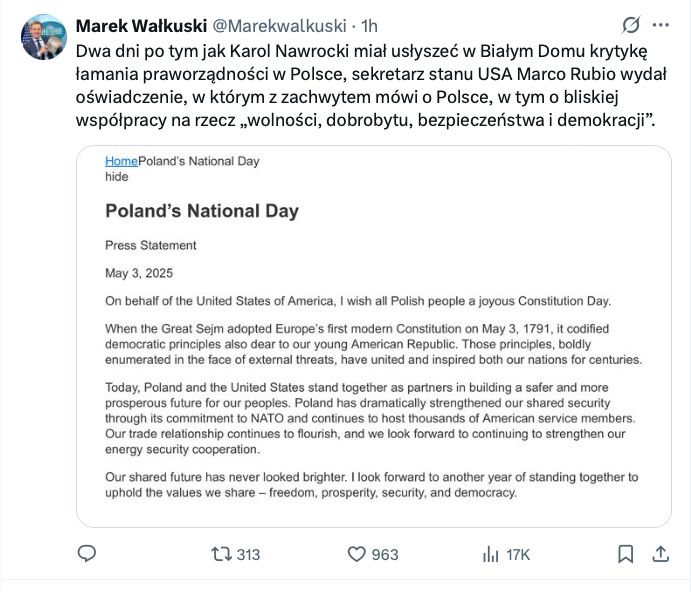Click the 17K views count

[x=518, y=554]
